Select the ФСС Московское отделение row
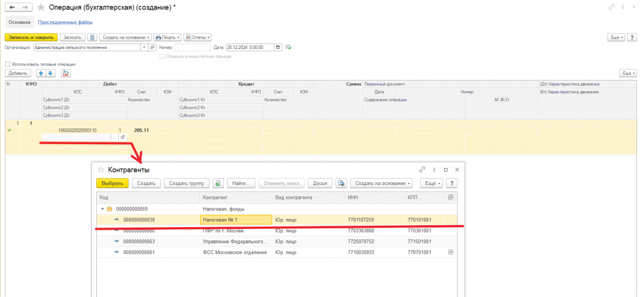 coord(277,252)
